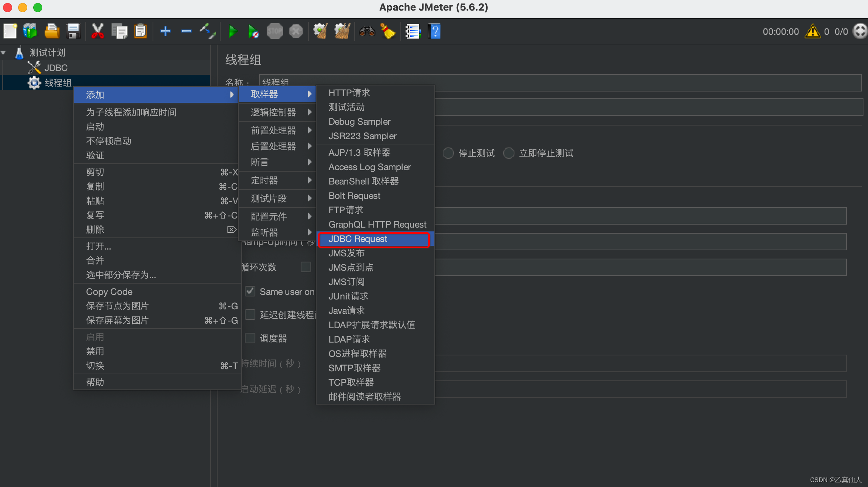
Task: Click the Clear broom icon
Action: [320, 31]
